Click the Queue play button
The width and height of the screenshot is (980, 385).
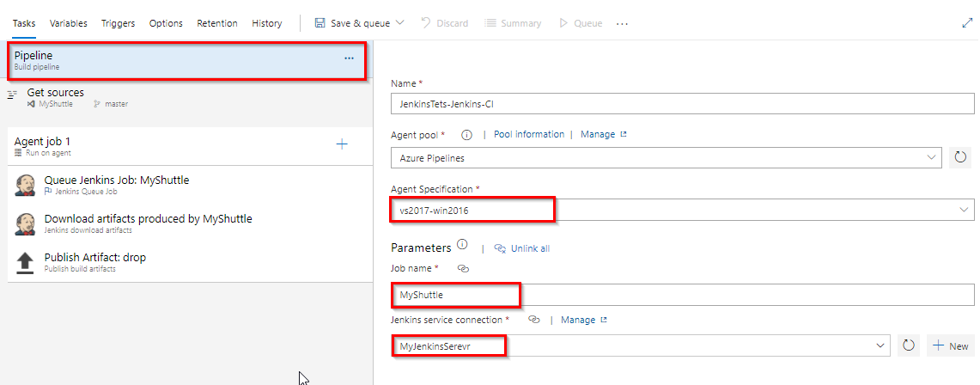581,23
